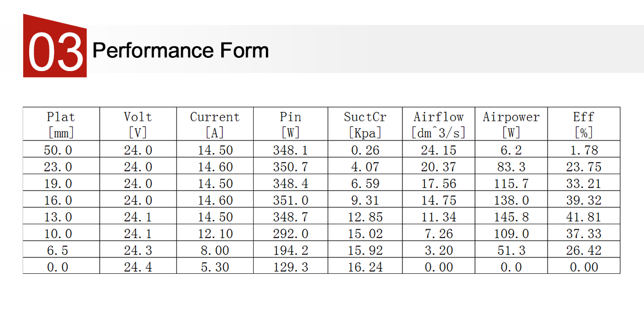Click the 16.24 suction cell
644x324 pixels.
365,267
